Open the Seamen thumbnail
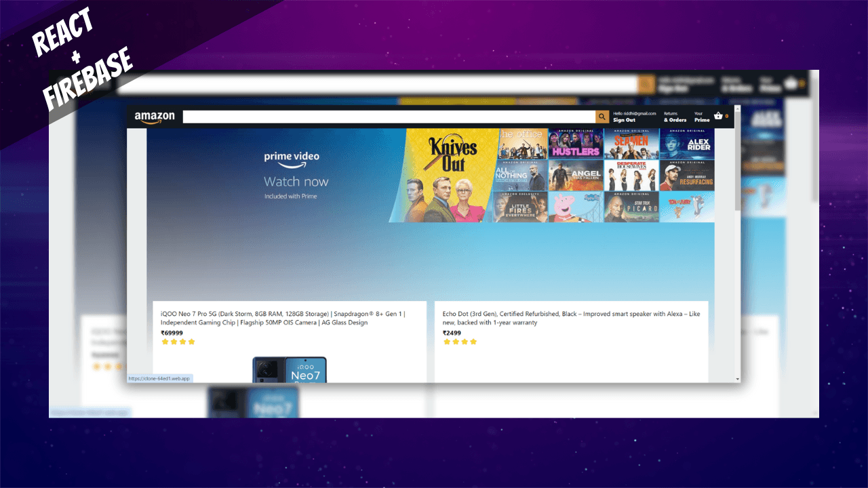 point(631,144)
